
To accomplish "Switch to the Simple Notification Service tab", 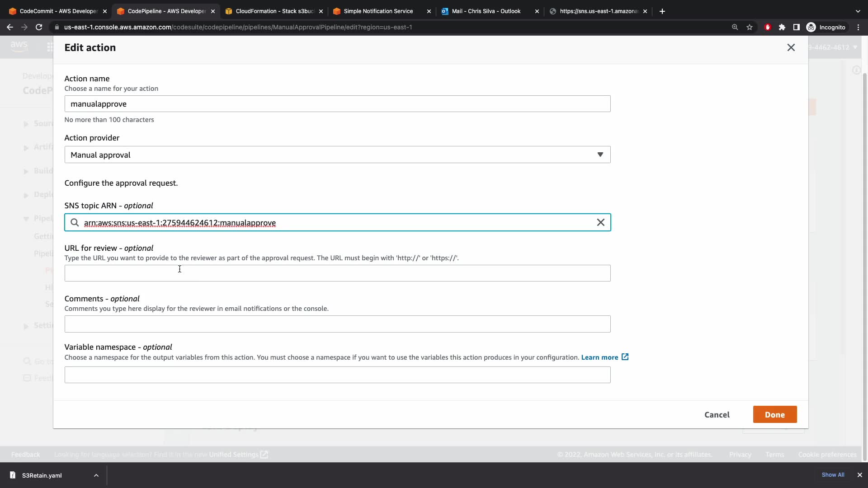I will pos(378,11).
